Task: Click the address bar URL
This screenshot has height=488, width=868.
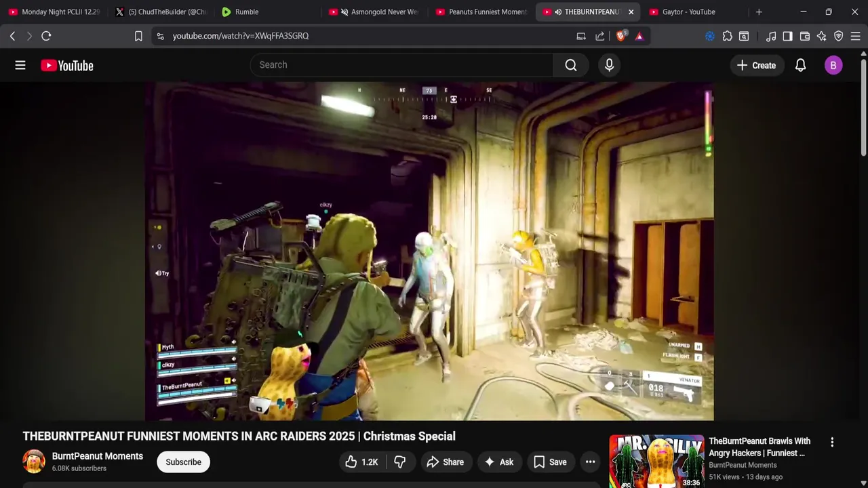Action: [241, 36]
